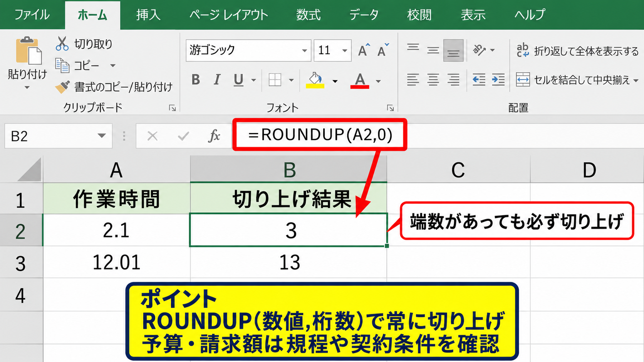Toggle Italic formatting
The image size is (644, 362).
217,80
